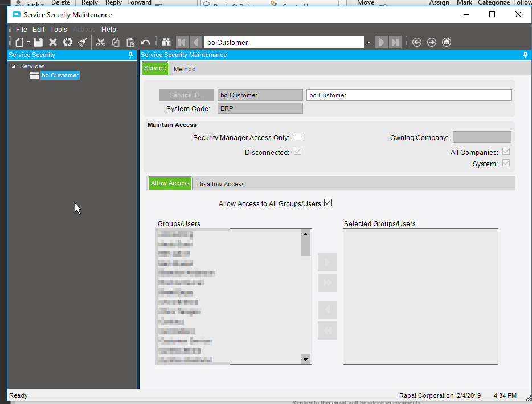Image resolution: width=532 pixels, height=404 pixels.
Task: Click the bo.Customer description text field
Action: point(409,95)
